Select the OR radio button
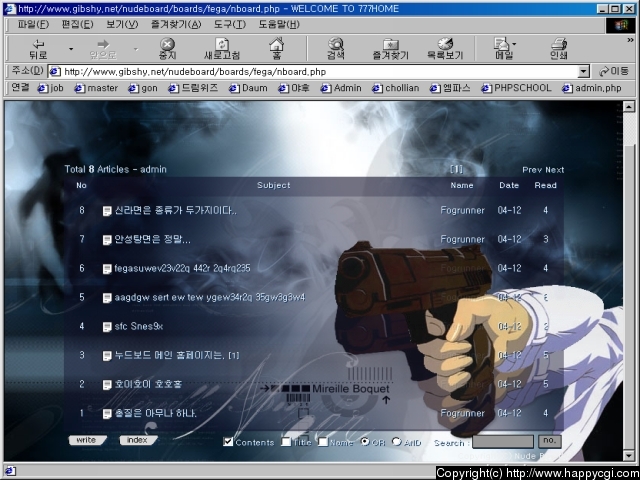This screenshot has height=480, width=640. click(365, 441)
